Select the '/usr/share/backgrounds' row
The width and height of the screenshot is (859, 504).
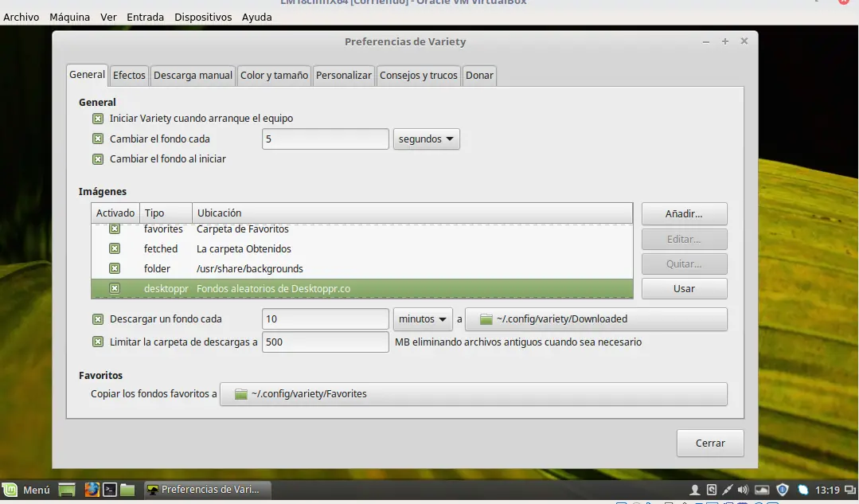point(362,268)
